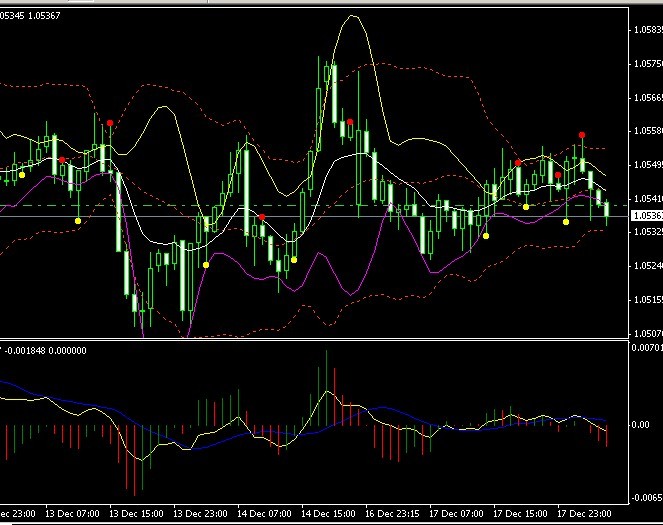Click the 0.00 indicator zero-level label
The height and width of the screenshot is (525, 663).
(x=640, y=424)
